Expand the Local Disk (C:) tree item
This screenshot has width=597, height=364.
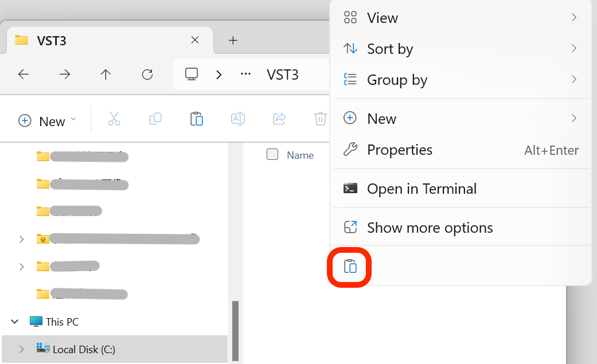coord(21,349)
